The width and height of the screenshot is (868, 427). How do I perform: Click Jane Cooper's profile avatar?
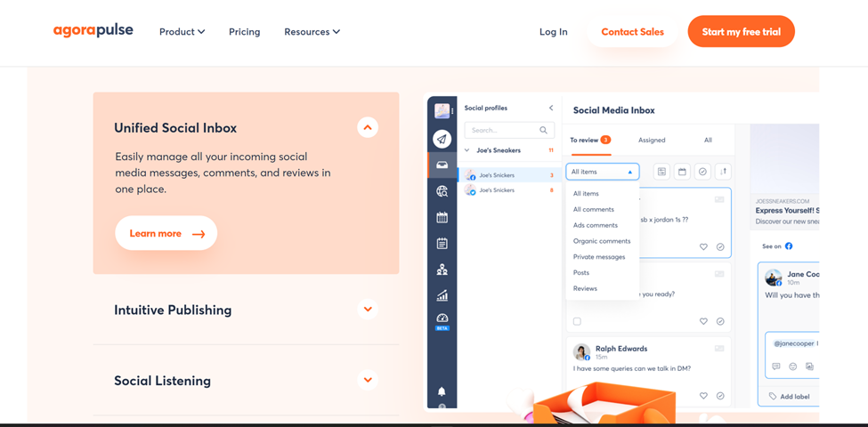pos(774,278)
